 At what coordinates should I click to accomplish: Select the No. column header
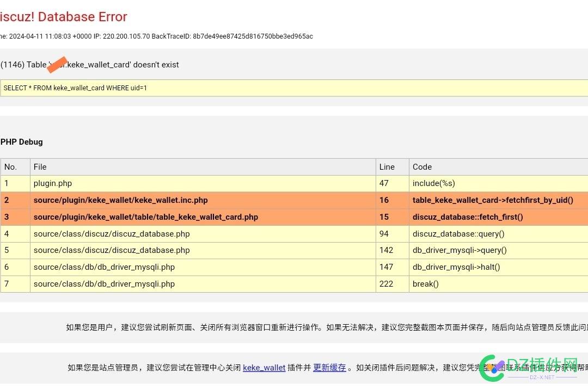(x=11, y=167)
